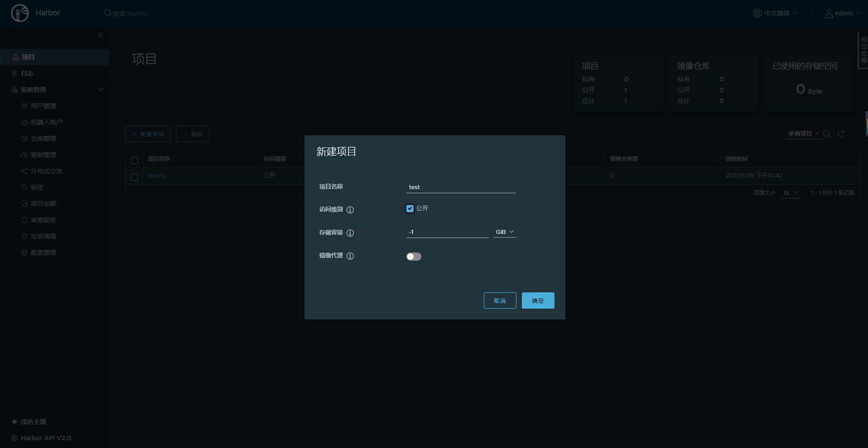Click the 删除 button
The width and height of the screenshot is (868, 448).
(x=193, y=134)
